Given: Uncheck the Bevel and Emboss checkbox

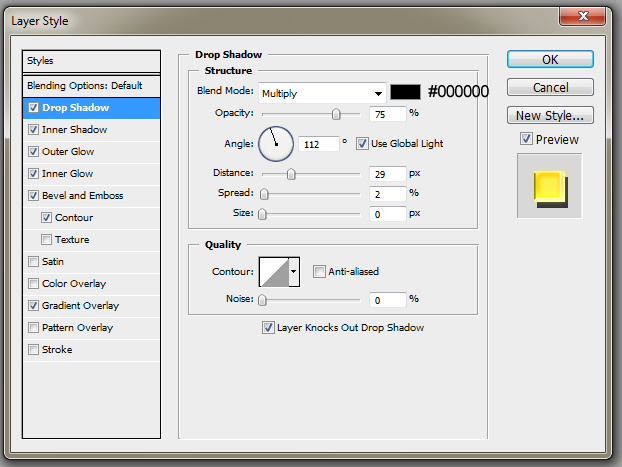Looking at the screenshot, I should coord(33,196).
